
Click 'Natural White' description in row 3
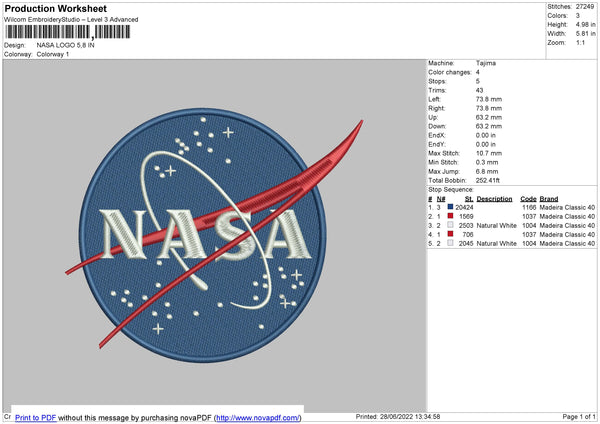(x=497, y=225)
